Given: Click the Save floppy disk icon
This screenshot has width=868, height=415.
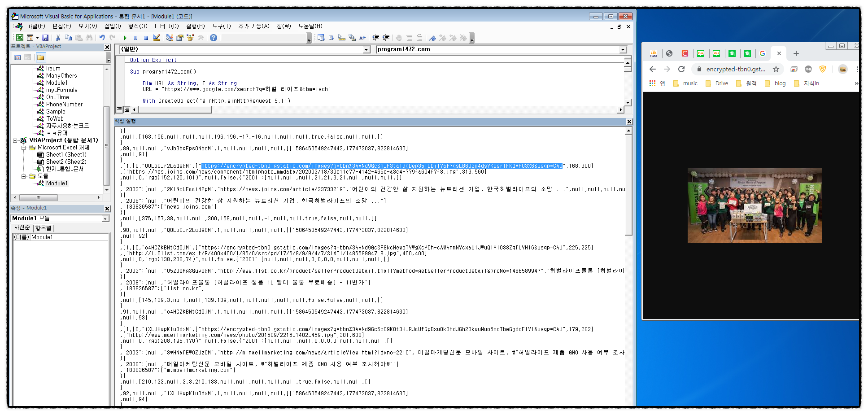Looking at the screenshot, I should click(45, 38).
